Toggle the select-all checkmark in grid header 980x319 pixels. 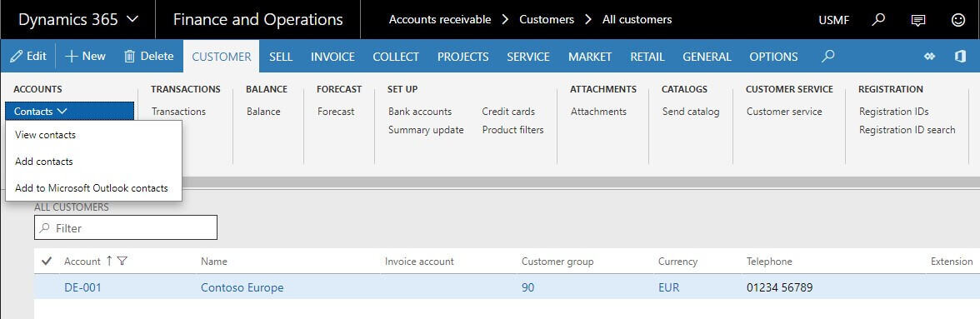47,261
